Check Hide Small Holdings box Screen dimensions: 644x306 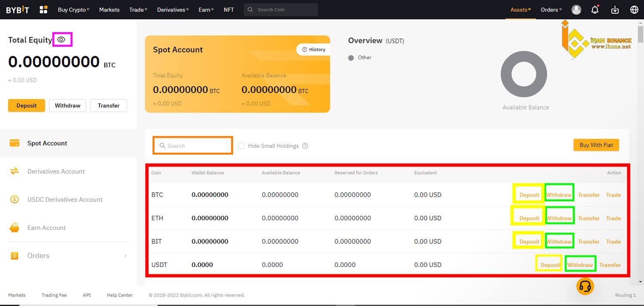click(241, 146)
